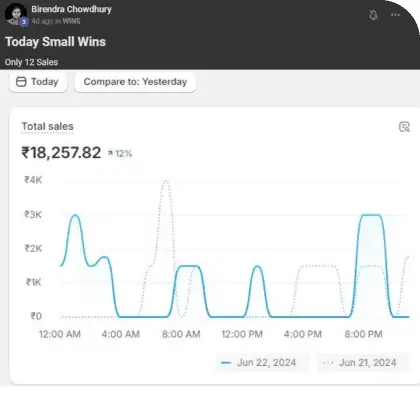
Task: Click the author name Birendra Chowdhury
Action: pos(71,9)
